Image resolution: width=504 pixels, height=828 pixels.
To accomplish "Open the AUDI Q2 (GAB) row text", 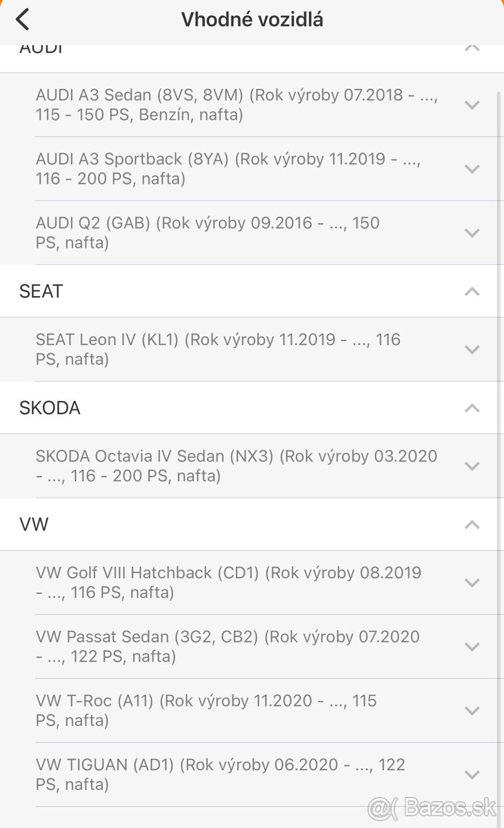I will (x=208, y=233).
